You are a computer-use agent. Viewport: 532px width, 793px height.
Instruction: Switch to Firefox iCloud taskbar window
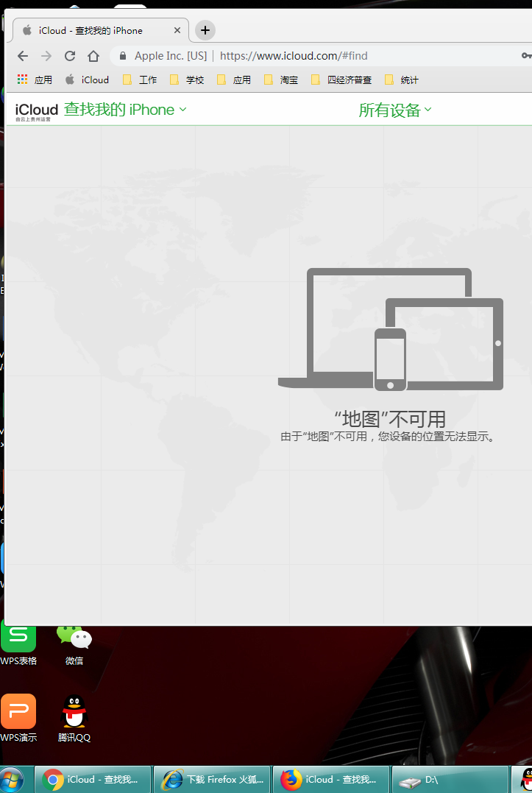tap(330, 779)
